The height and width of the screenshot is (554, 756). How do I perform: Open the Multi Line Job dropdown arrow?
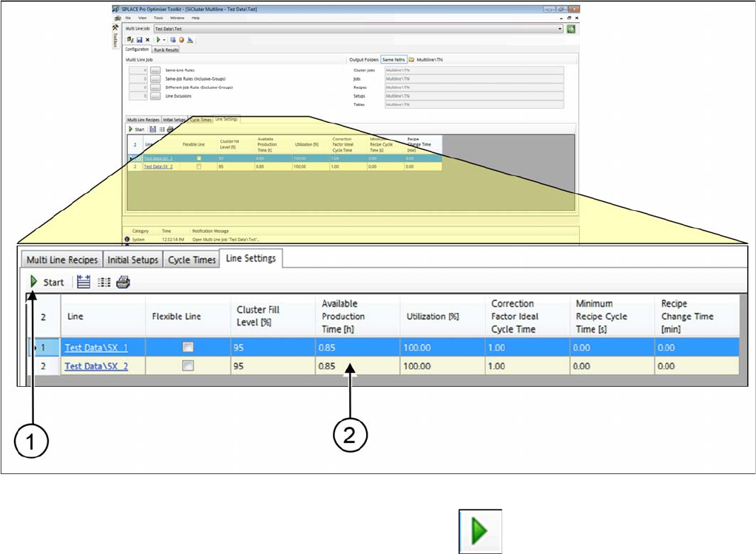click(x=560, y=28)
